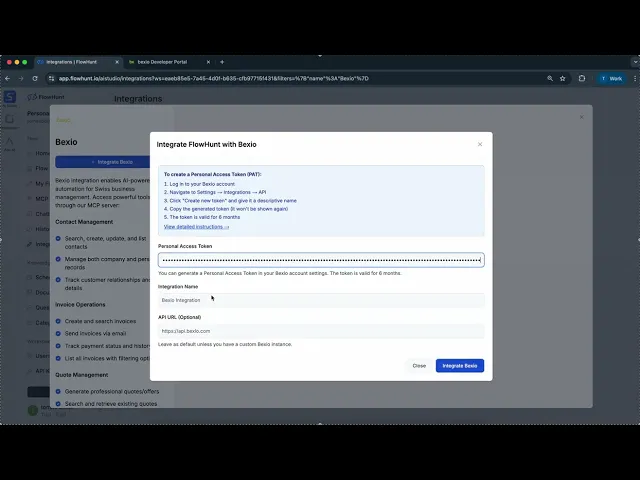The width and height of the screenshot is (640, 480).
Task: Close the Integrate FlowHunt with Bexio dialog
Action: (x=480, y=144)
